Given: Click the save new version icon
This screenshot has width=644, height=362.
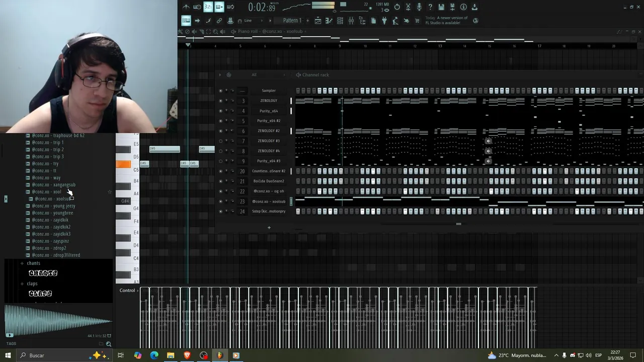Looking at the screenshot, I should (452, 7).
